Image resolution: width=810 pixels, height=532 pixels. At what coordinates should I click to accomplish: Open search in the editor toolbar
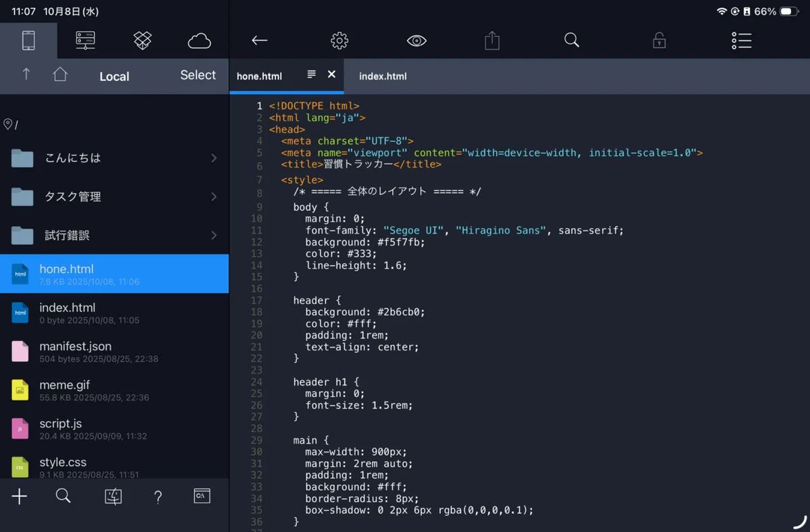point(572,41)
